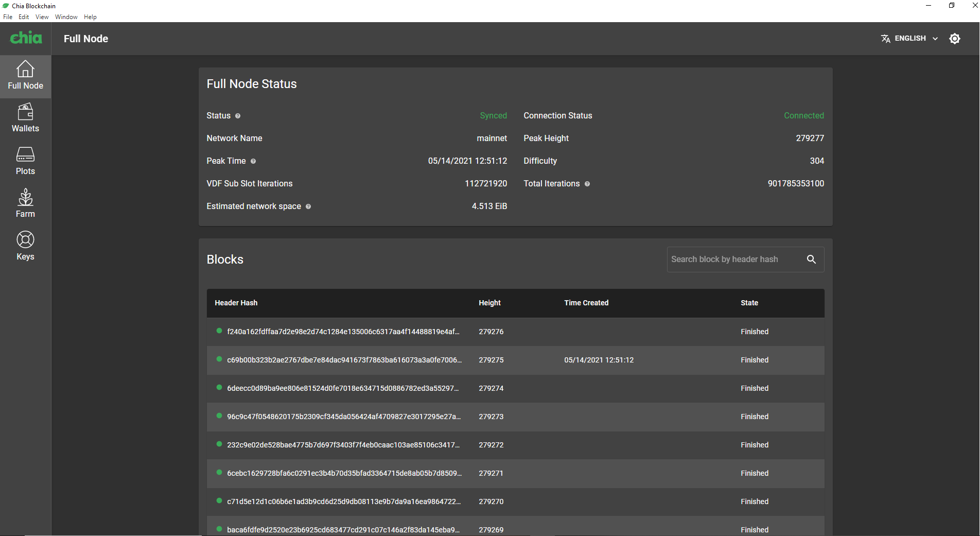This screenshot has height=536, width=980.
Task: Click time created 05/14/2021 12:51:12 in table
Action: tap(599, 360)
